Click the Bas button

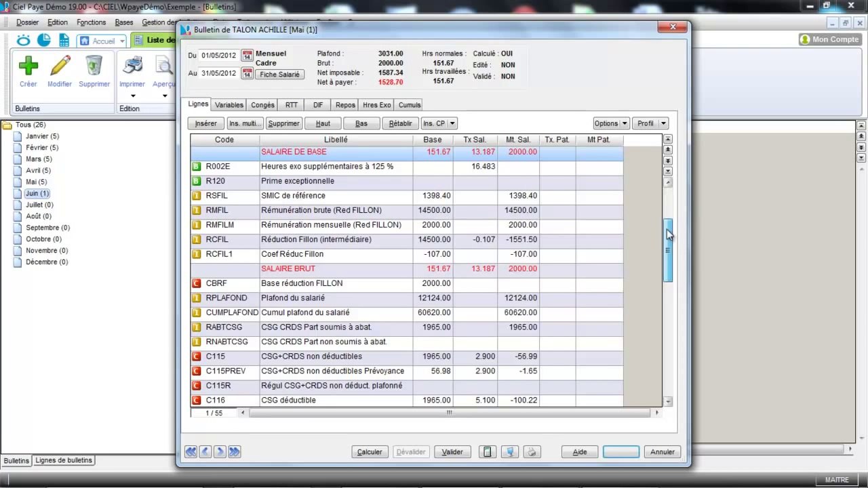(361, 123)
